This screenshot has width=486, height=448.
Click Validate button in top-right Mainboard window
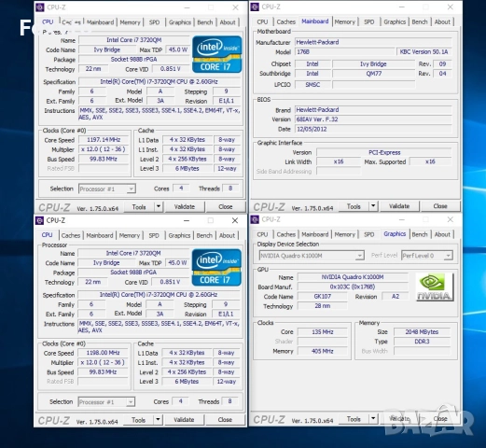[399, 206]
